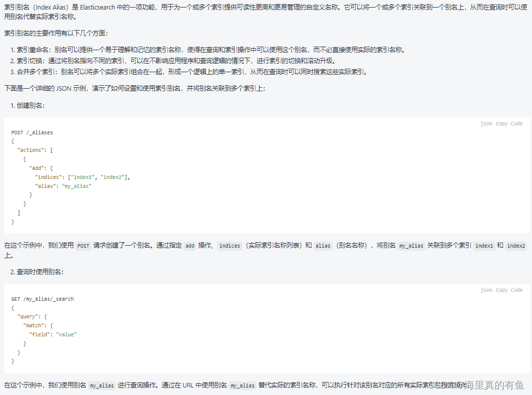Click the code line "actions": [
Screen dimensions: 532x395
(35, 150)
